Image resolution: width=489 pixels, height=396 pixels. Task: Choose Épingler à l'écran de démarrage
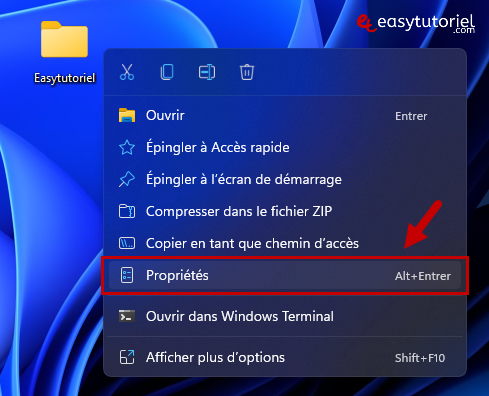point(285,180)
